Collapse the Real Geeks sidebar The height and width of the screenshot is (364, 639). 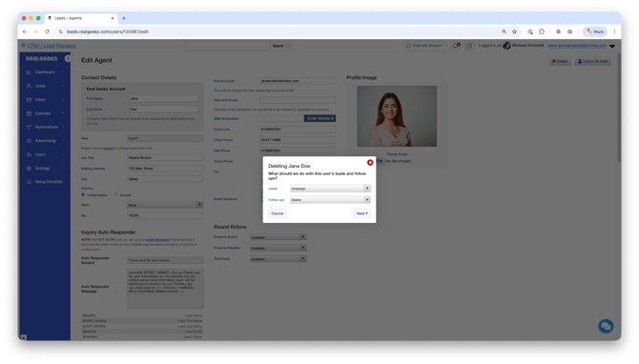[x=68, y=59]
